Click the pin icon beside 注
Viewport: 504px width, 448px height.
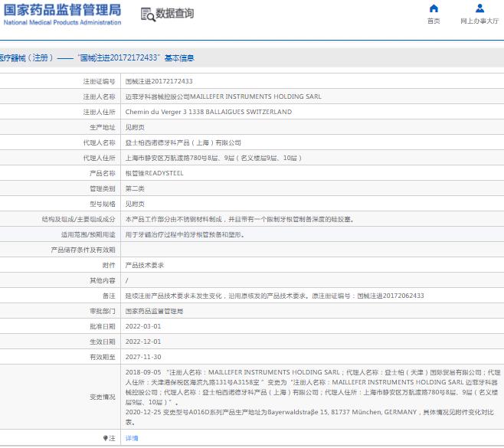point(105,438)
